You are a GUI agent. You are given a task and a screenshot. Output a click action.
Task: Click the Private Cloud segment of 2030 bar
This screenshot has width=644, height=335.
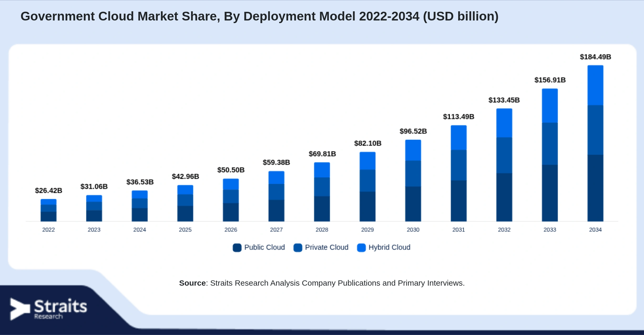tap(413, 174)
